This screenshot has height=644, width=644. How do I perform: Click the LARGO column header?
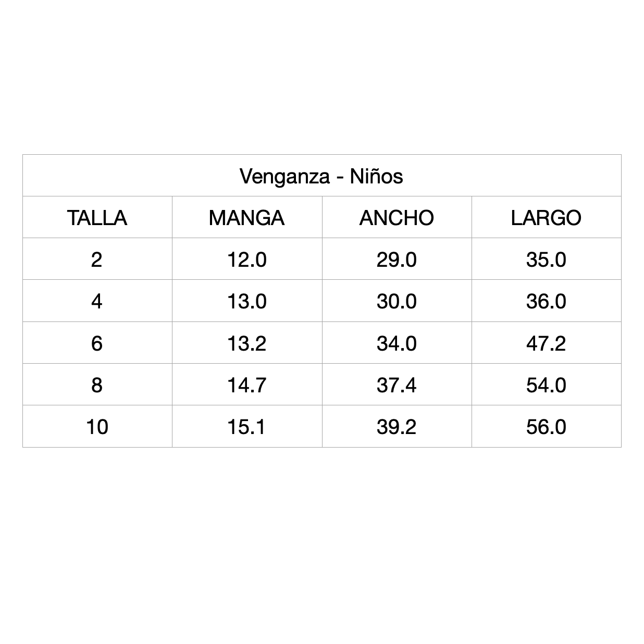(x=546, y=218)
